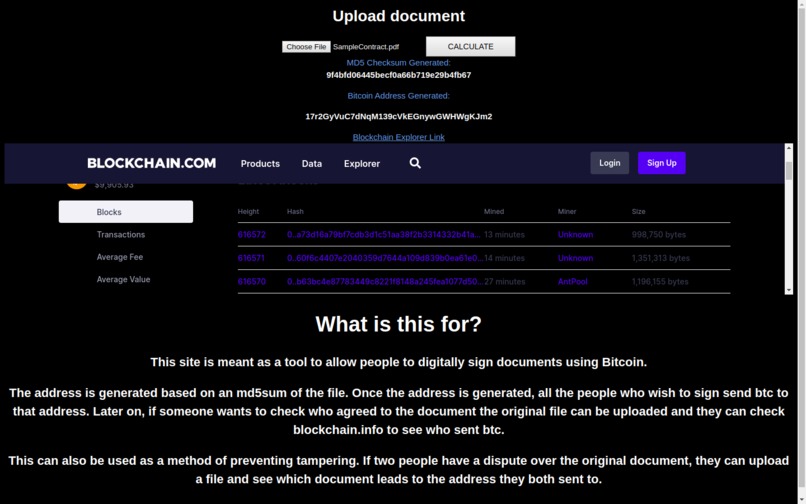Select the Transactions sidebar item
Screen dimensions: 806x504
[x=121, y=235]
